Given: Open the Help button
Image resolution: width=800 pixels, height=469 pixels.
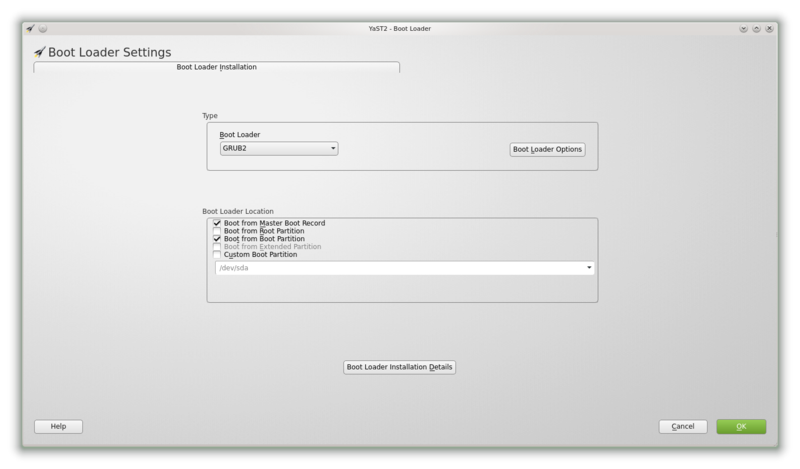Looking at the screenshot, I should pos(58,426).
